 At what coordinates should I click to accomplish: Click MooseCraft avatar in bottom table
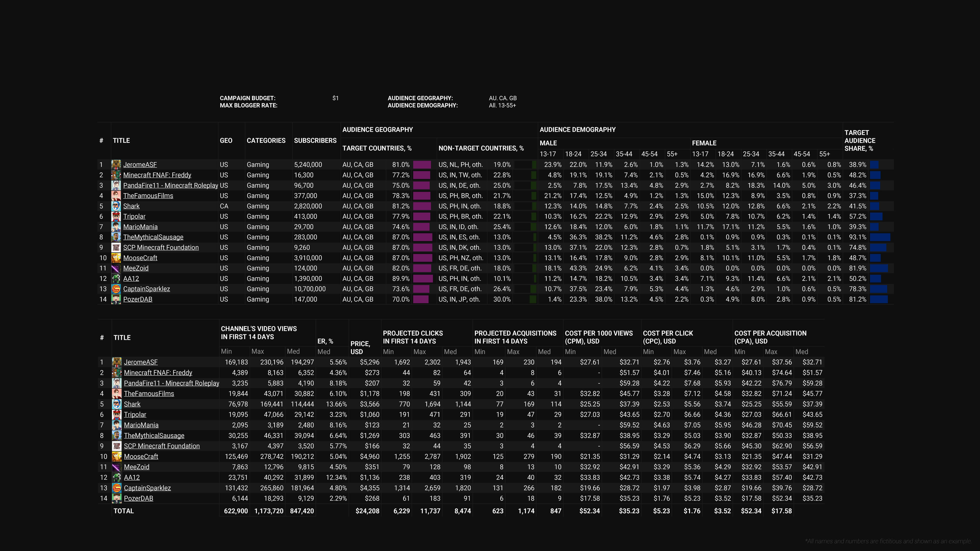(x=117, y=456)
